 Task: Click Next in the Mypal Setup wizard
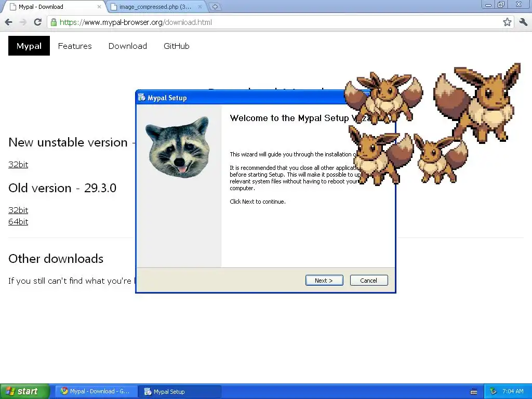(x=324, y=280)
